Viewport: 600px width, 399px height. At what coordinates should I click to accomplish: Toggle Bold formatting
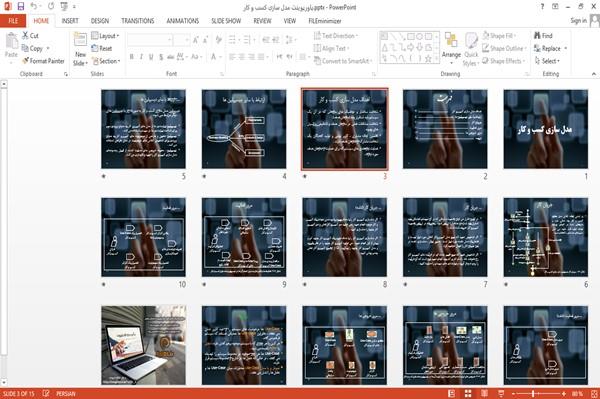pos(132,57)
